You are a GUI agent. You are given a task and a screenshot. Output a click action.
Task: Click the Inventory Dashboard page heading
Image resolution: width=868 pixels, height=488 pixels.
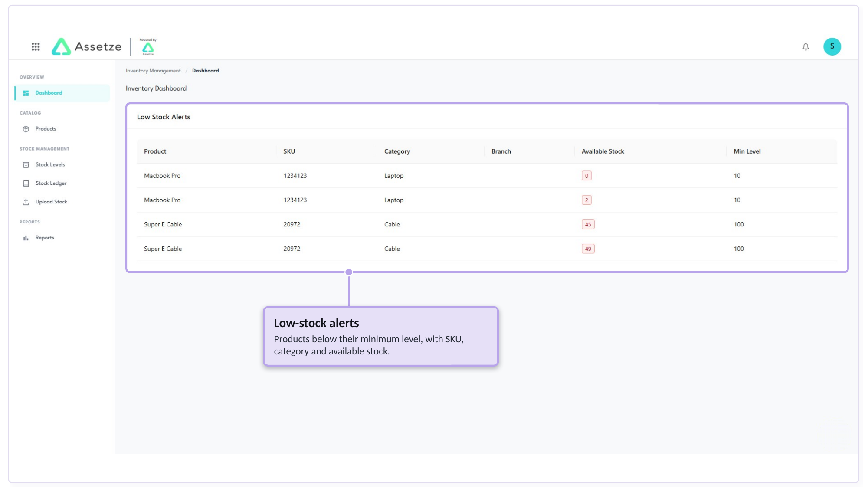coord(156,88)
